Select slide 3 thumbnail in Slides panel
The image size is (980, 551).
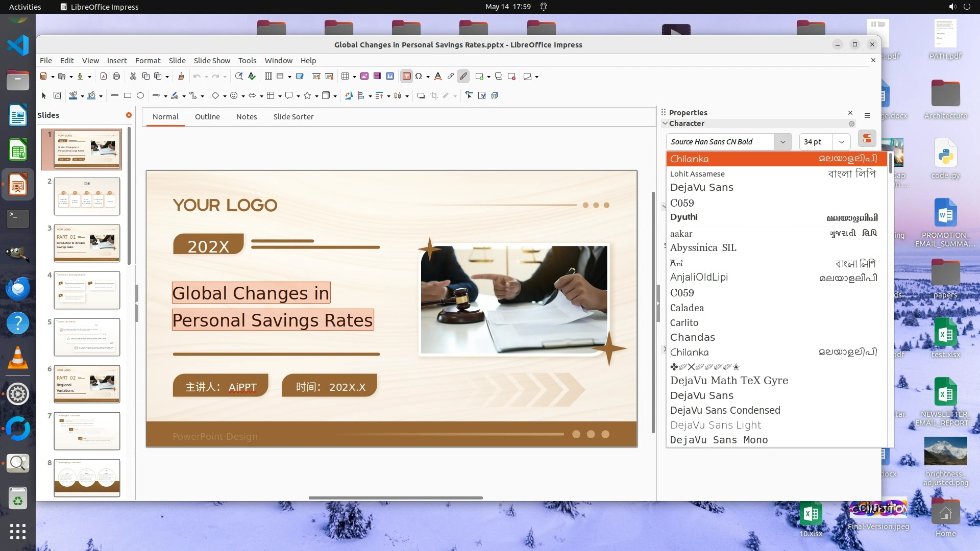point(87,243)
